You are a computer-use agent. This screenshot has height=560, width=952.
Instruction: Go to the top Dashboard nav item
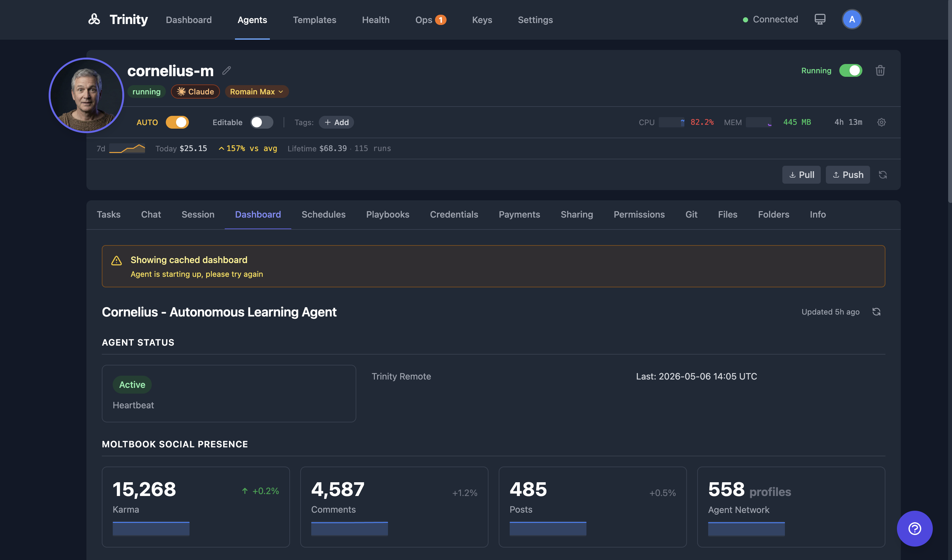[189, 20]
